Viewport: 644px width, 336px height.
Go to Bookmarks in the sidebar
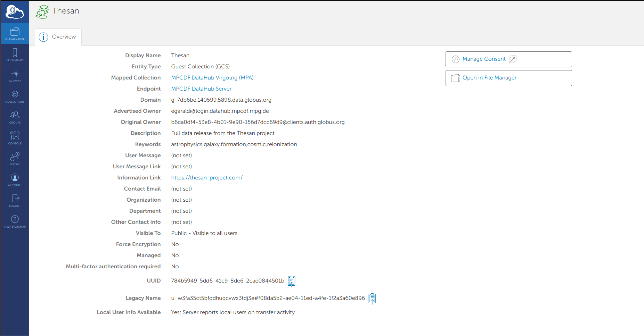click(x=15, y=54)
